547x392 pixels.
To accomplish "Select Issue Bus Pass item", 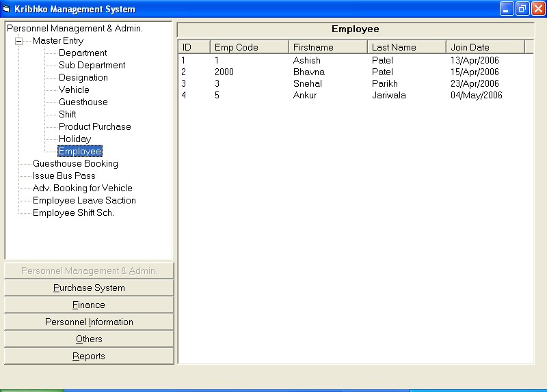I will [x=64, y=176].
